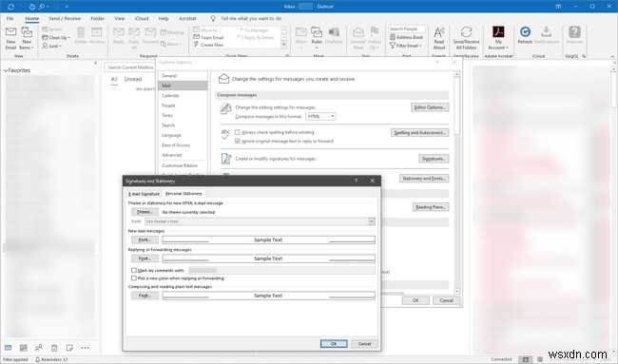Select the Personal Stationery tab
The image size is (618, 364).
(x=183, y=194)
